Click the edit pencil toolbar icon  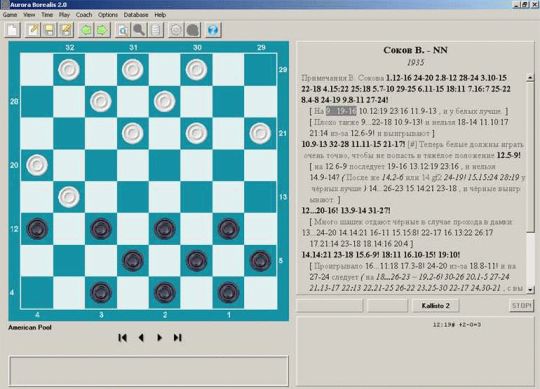pos(33,30)
